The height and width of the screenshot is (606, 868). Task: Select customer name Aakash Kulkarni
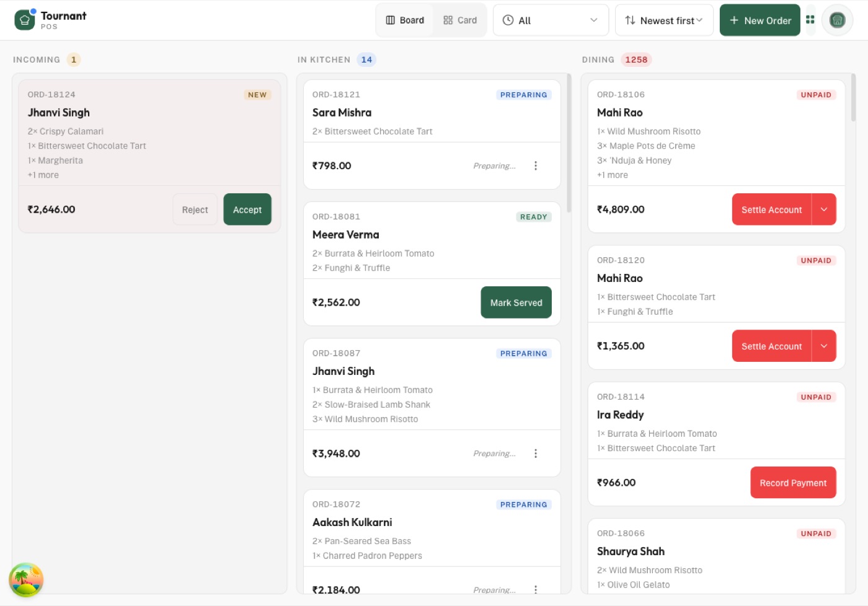pos(352,522)
